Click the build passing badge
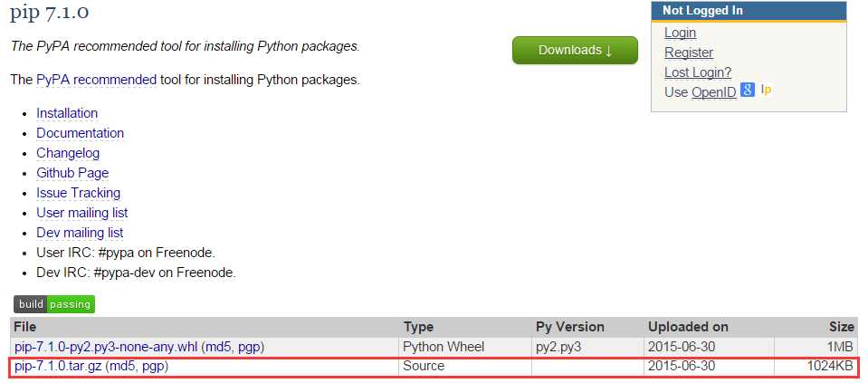This screenshot has height=383, width=868. pos(54,304)
